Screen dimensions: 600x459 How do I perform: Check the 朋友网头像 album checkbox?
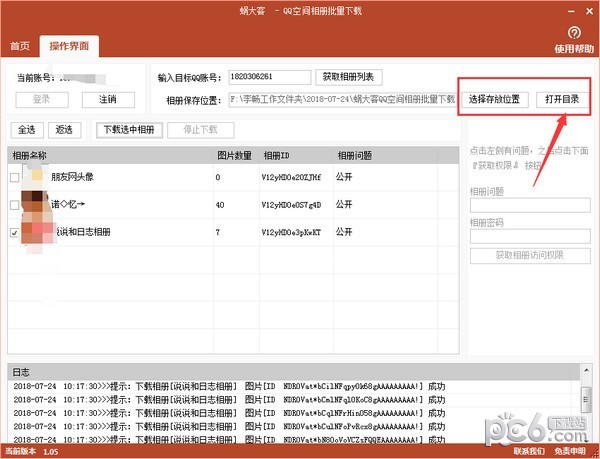click(15, 177)
